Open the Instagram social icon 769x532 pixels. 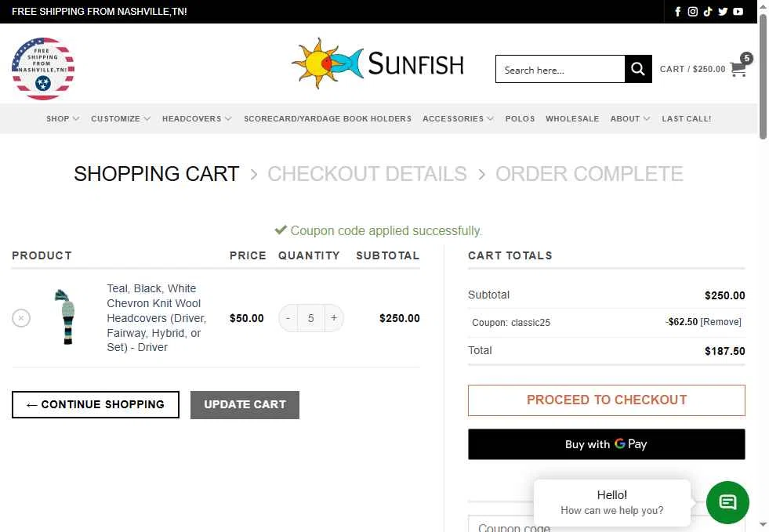coord(692,11)
